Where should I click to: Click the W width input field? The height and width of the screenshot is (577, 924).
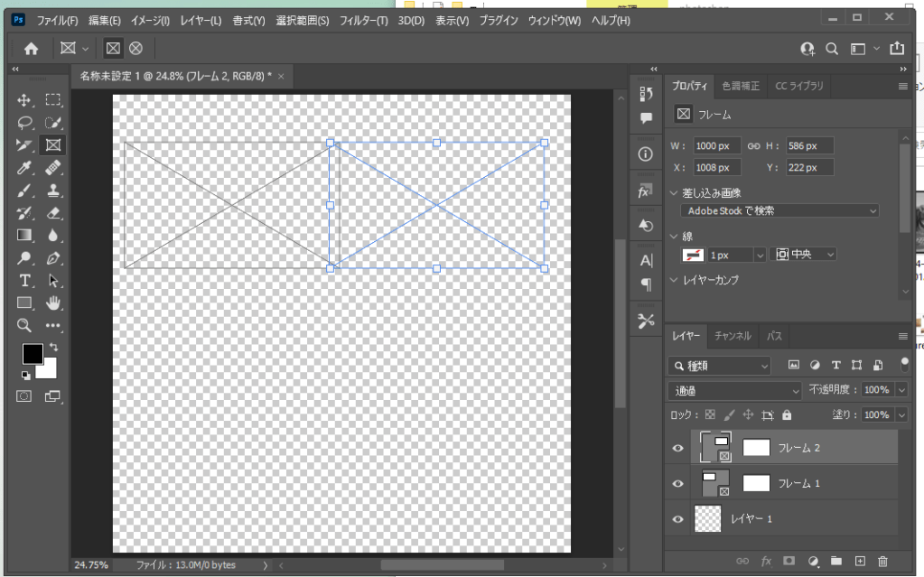[x=717, y=145]
